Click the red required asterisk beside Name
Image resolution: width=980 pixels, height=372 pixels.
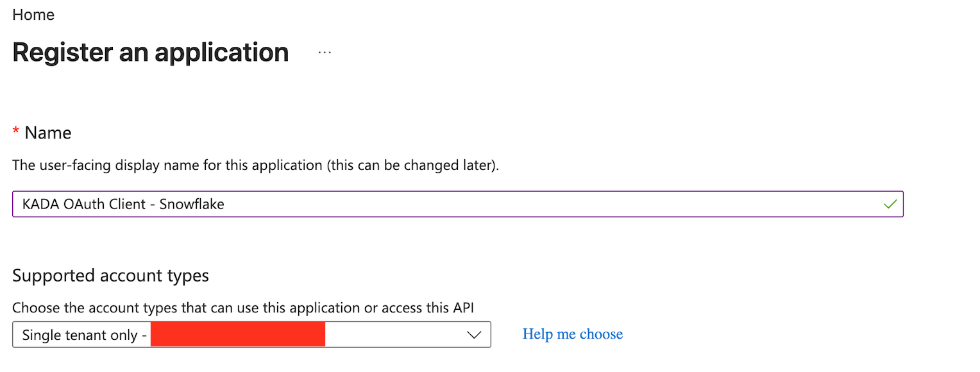click(x=16, y=132)
